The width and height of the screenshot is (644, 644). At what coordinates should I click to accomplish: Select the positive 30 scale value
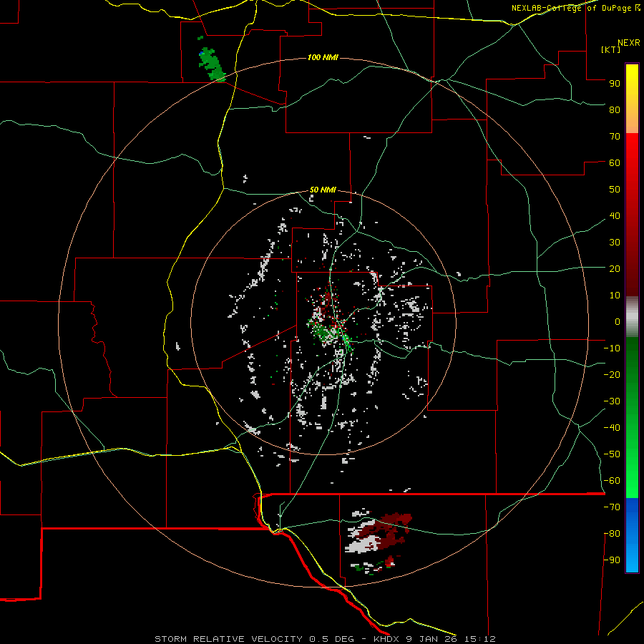(x=615, y=243)
